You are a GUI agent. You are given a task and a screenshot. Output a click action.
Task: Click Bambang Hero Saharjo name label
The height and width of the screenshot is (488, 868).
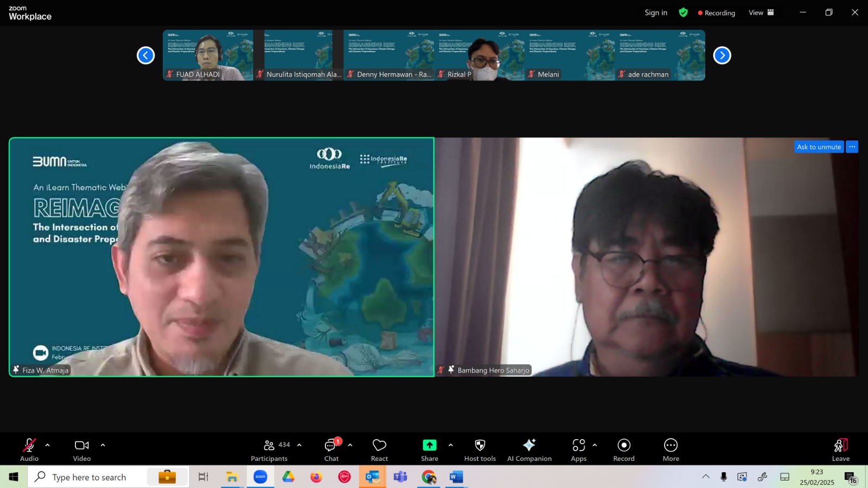483,370
